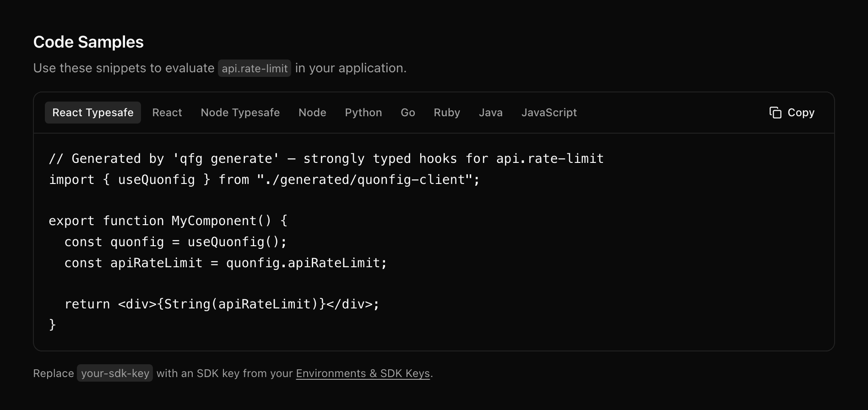Click the text "with an SDK key from your"
Screen dimensions: 868x410
click(x=224, y=373)
